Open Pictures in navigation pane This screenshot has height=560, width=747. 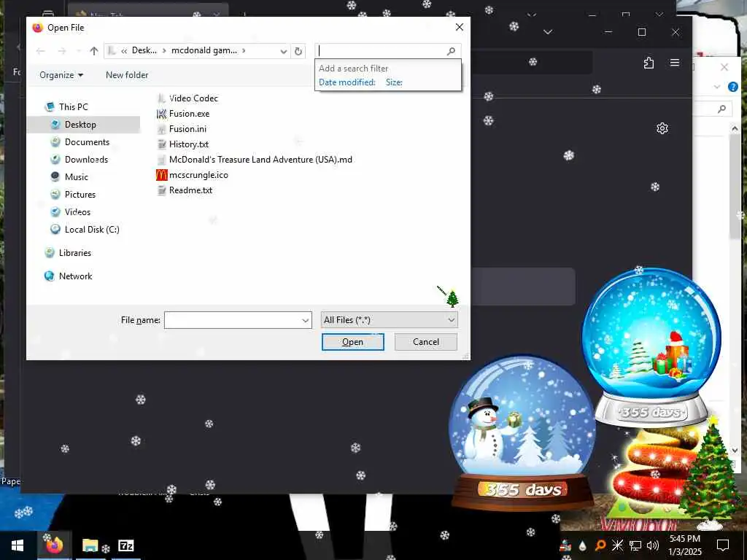[x=80, y=194]
